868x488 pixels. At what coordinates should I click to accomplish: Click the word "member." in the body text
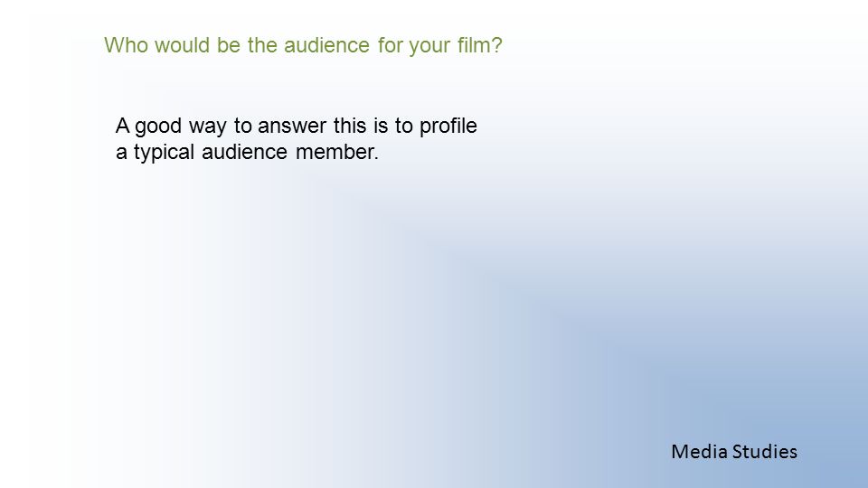tap(337, 152)
